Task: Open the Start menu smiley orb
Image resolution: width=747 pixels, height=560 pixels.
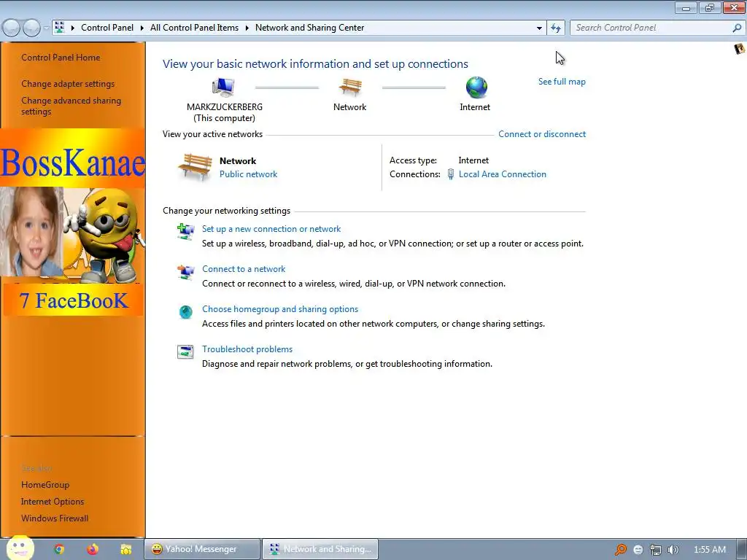Action: pyautogui.click(x=20, y=548)
